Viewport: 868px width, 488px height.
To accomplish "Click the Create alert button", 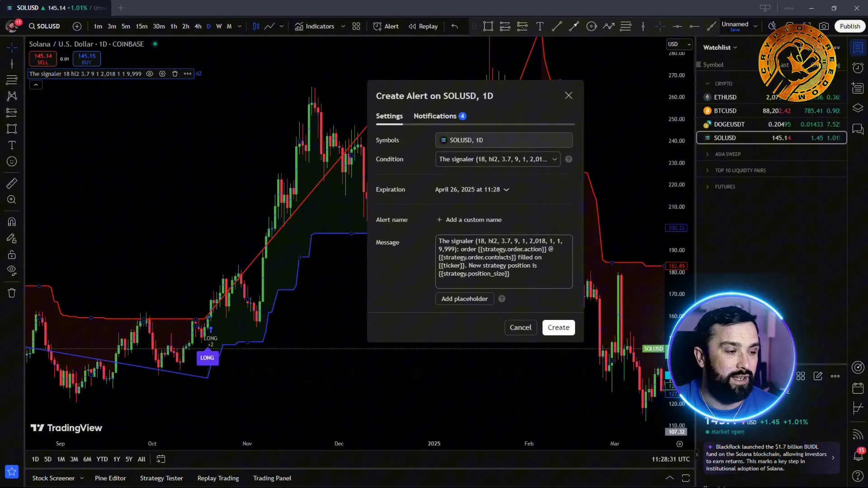I will [558, 328].
